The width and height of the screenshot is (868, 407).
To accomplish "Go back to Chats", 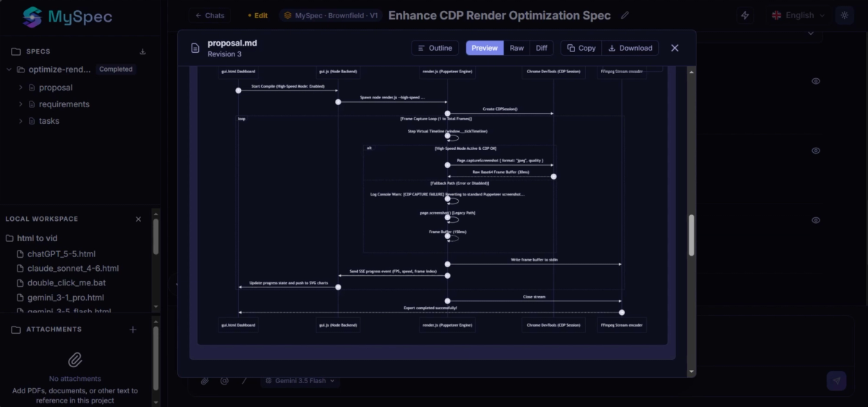I will click(x=209, y=15).
